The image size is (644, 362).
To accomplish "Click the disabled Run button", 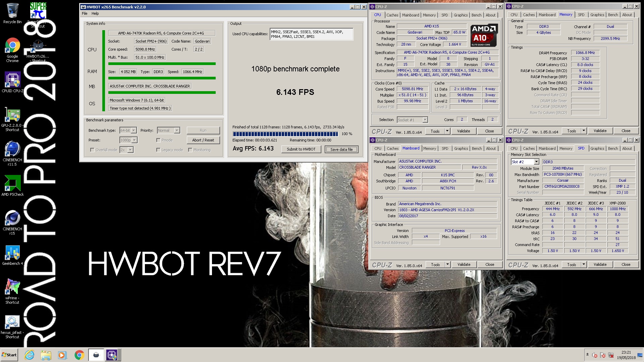I will (203, 130).
